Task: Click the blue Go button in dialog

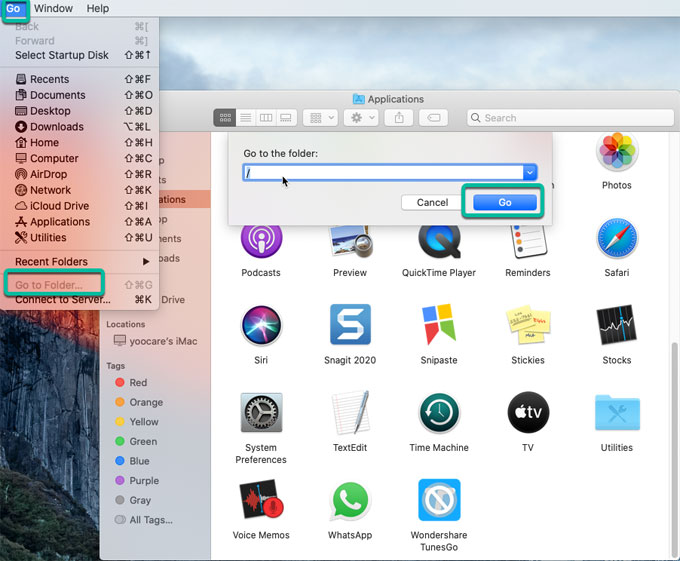Action: click(504, 202)
